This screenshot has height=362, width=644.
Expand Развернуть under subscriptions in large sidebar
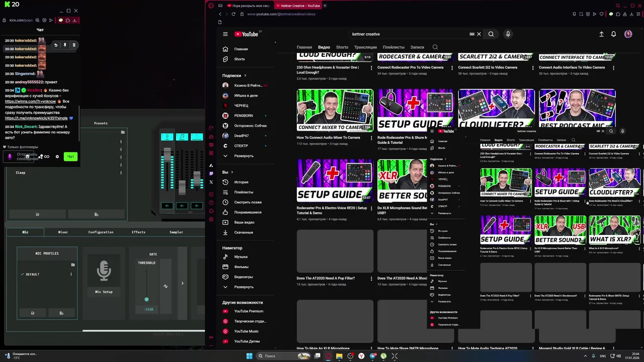244,156
